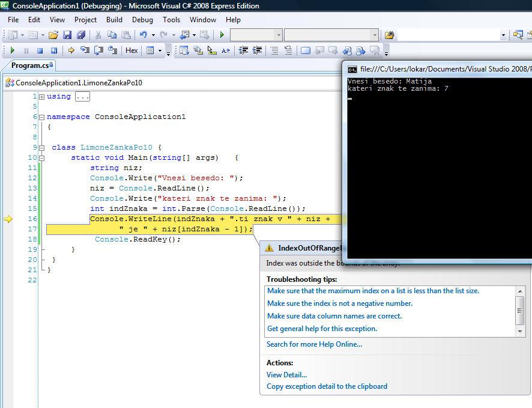Click the Display Object Member List icon
Viewport: 532px width, 408px height.
(x=184, y=50)
